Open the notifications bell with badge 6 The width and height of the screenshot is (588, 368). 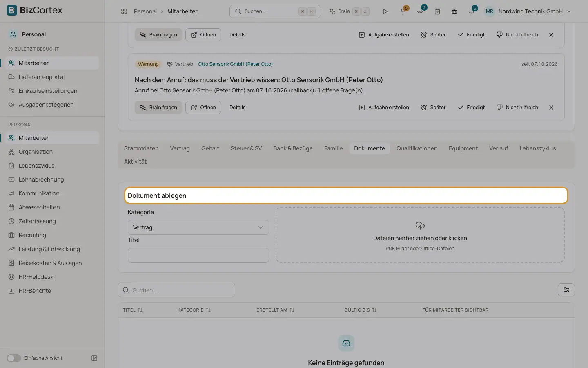click(472, 11)
